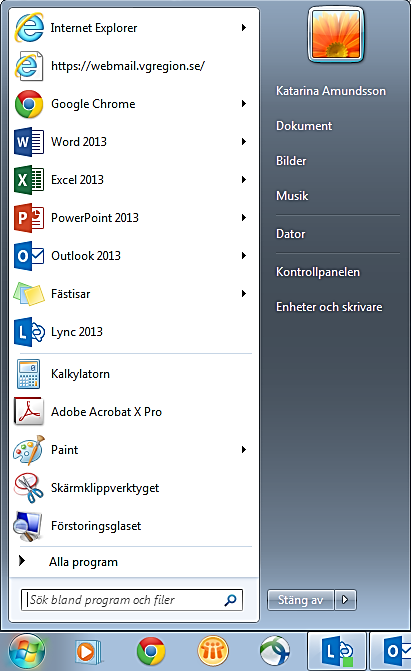Click the Förstoringsglaset magnifier icon
Viewport: 411px width, 671px height.
pos(28,526)
